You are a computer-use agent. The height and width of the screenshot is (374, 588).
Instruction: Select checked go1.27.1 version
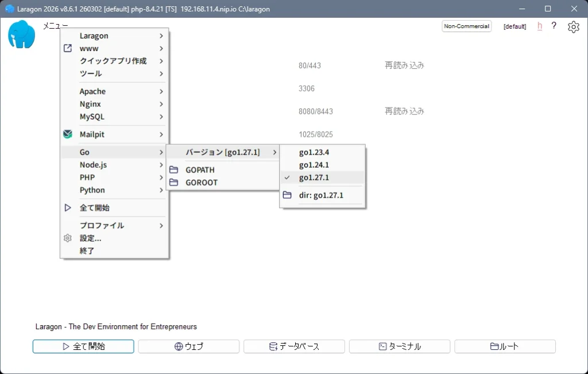(x=322, y=178)
